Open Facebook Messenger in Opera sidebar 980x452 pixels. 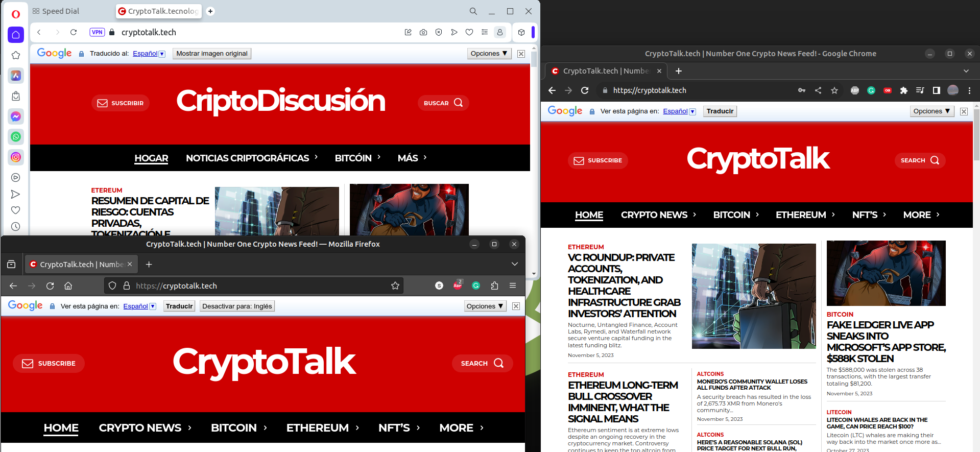tap(16, 116)
